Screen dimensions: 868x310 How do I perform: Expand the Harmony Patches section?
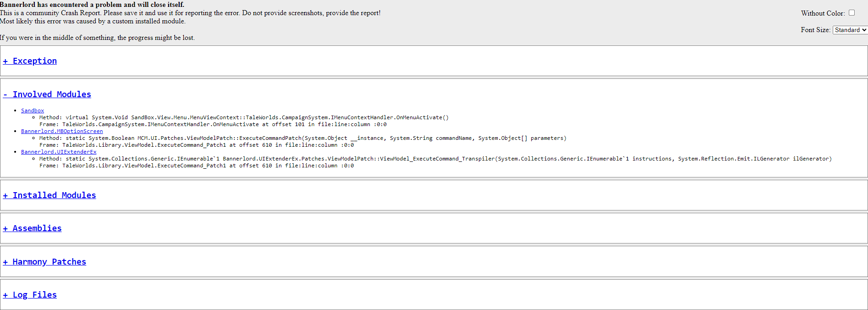pos(44,262)
